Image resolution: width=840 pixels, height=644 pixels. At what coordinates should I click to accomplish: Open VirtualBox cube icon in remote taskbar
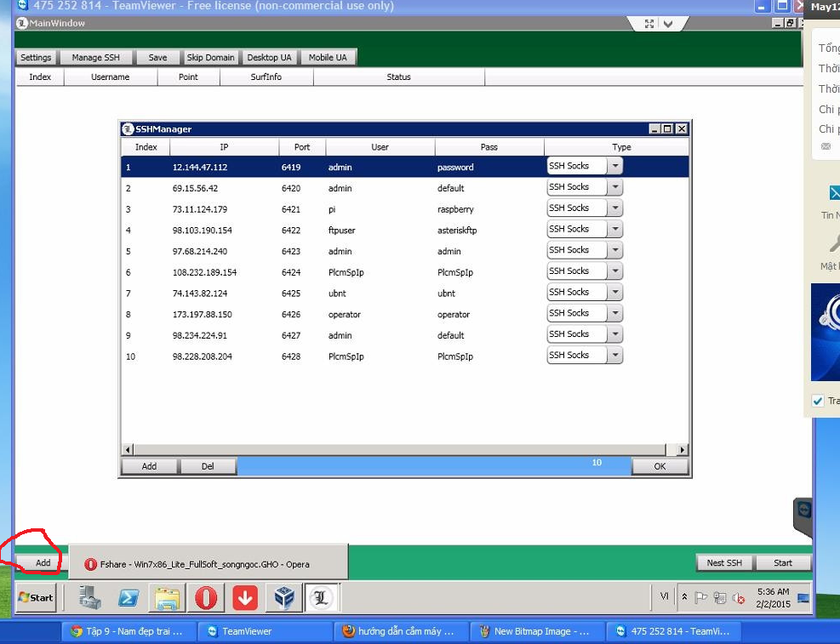click(284, 598)
